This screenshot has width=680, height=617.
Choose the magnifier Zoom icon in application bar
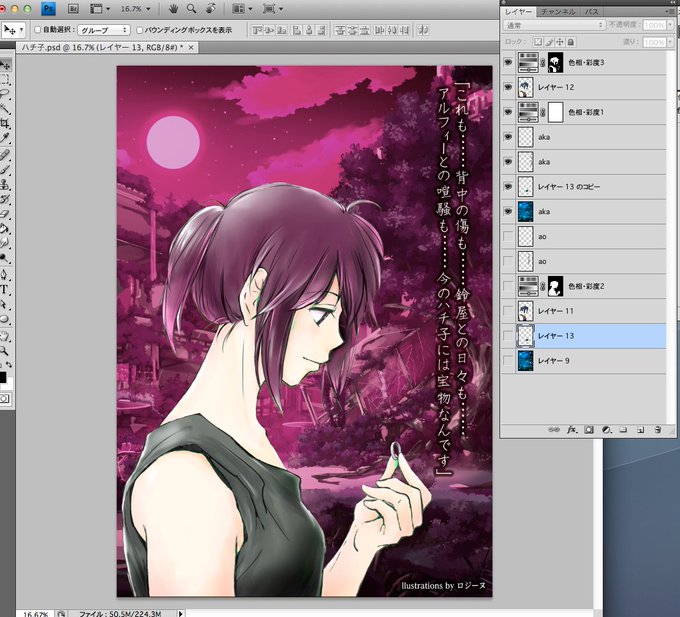(x=191, y=8)
